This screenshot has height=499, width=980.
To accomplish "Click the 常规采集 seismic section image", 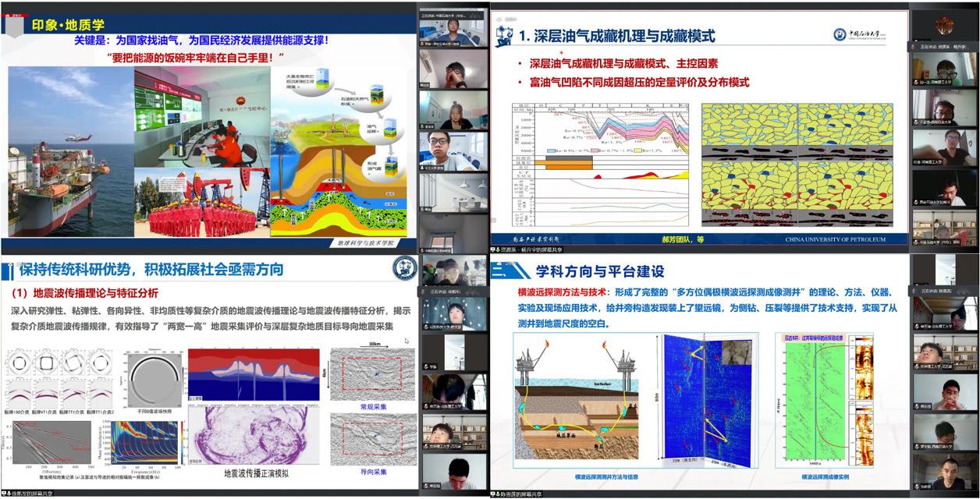I will pos(373,374).
